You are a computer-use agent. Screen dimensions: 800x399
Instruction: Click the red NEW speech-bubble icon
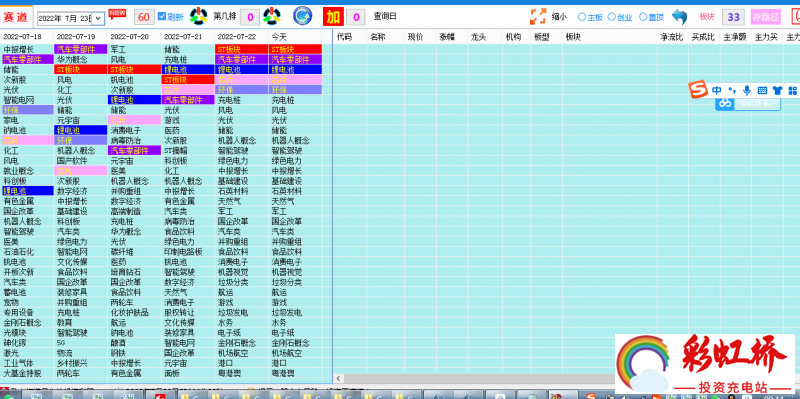point(117,15)
